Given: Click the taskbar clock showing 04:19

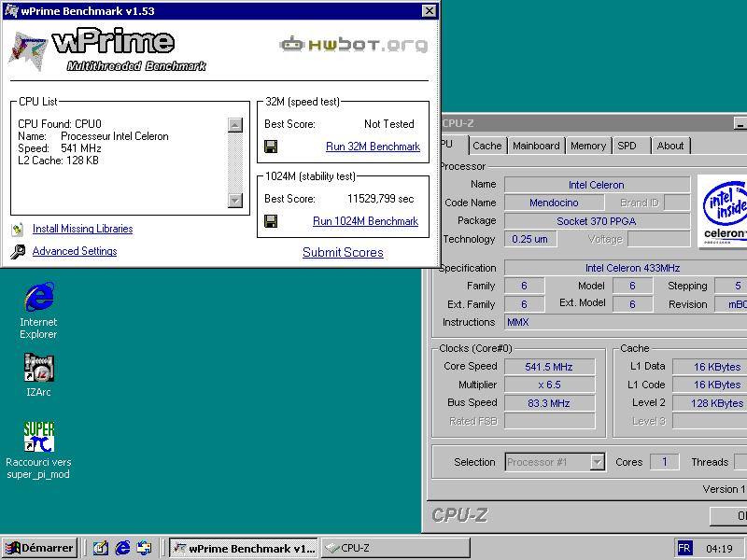Looking at the screenshot, I should tap(718, 549).
